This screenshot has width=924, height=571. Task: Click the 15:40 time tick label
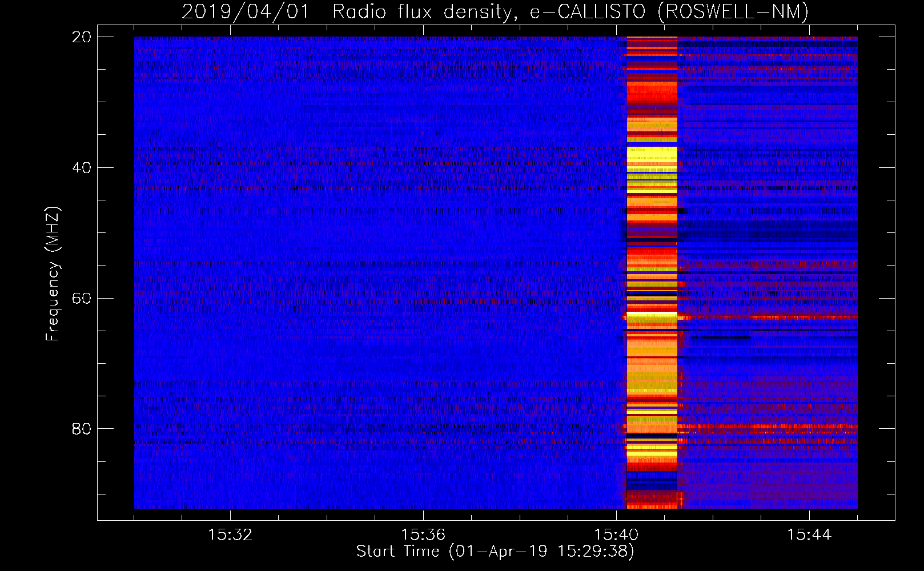[616, 535]
